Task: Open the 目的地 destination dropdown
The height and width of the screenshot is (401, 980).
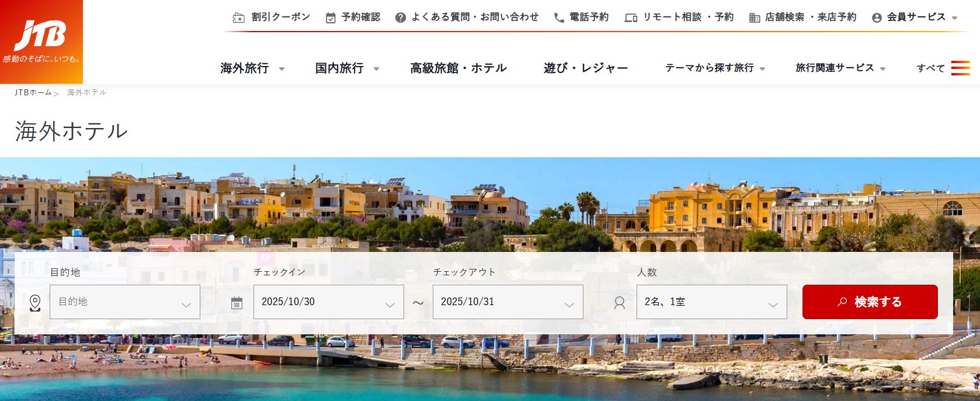Action: click(x=125, y=302)
